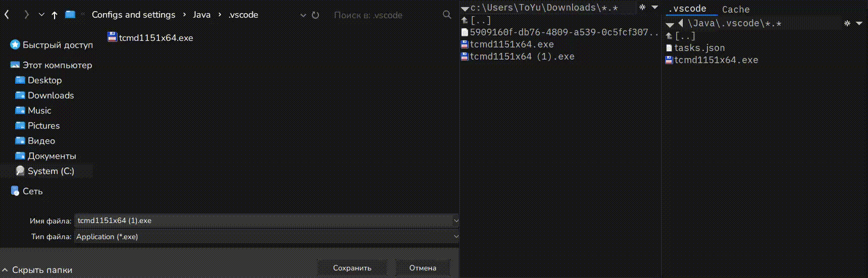Click tcmd1151x64.exe file icon in dialog
Screen dimensions: 868x278
(x=112, y=37)
